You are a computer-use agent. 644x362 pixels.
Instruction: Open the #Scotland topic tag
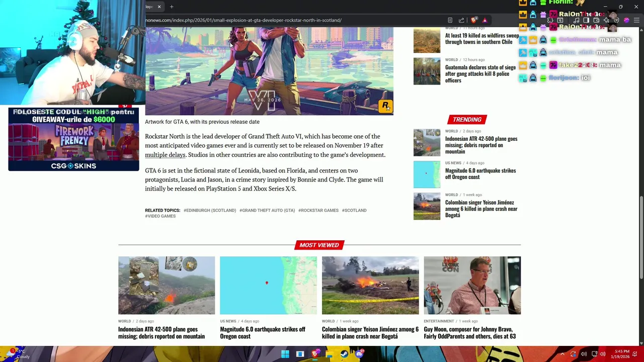(354, 210)
